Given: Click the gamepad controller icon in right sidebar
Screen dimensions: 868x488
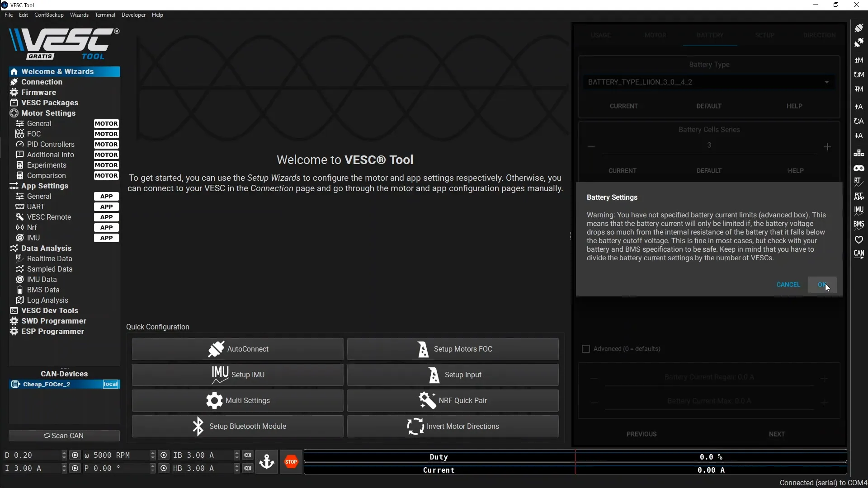Looking at the screenshot, I should coord(859,168).
